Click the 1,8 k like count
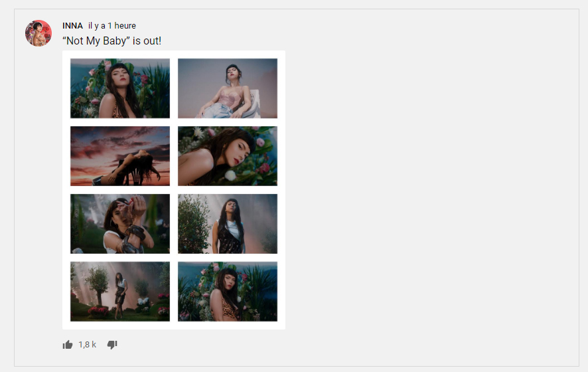This screenshot has width=588, height=372. click(88, 345)
